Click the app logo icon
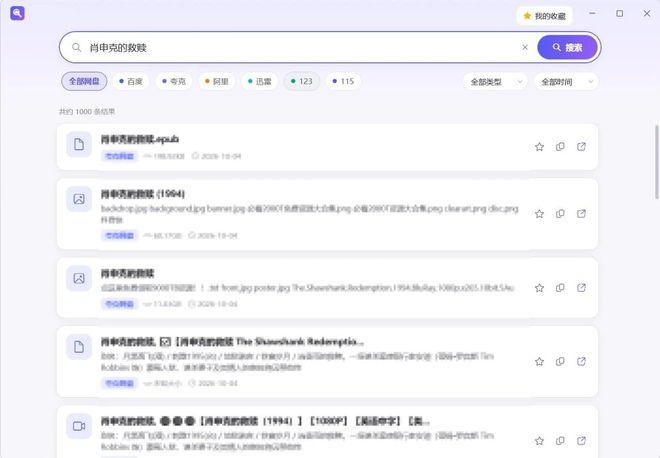This screenshot has width=660, height=458. 17,13
